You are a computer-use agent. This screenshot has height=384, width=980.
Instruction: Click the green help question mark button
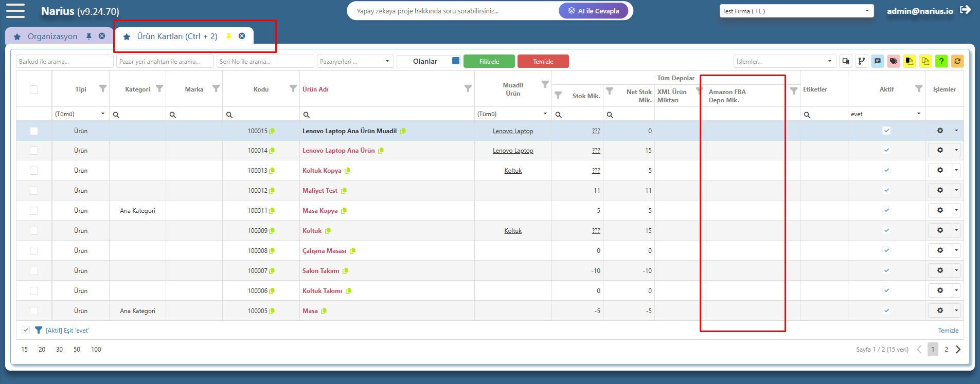(x=941, y=61)
